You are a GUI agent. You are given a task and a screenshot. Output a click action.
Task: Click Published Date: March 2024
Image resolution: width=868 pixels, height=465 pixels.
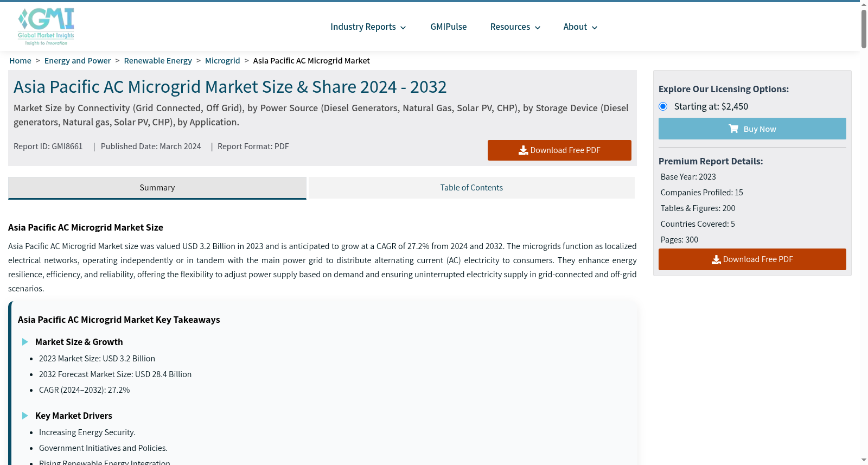(x=151, y=146)
